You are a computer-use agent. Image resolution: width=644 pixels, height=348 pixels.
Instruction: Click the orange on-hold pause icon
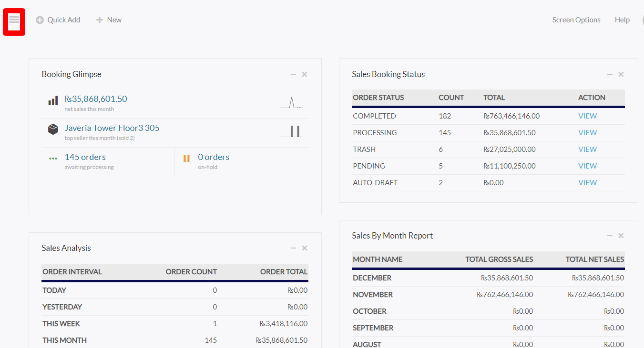pyautogui.click(x=186, y=159)
